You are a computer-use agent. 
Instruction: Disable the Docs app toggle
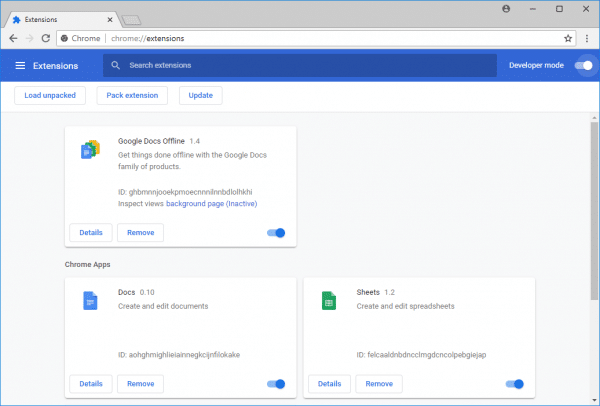coord(276,384)
